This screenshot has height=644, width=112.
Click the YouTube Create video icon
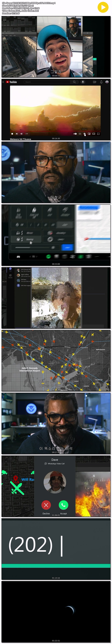(94, 82)
